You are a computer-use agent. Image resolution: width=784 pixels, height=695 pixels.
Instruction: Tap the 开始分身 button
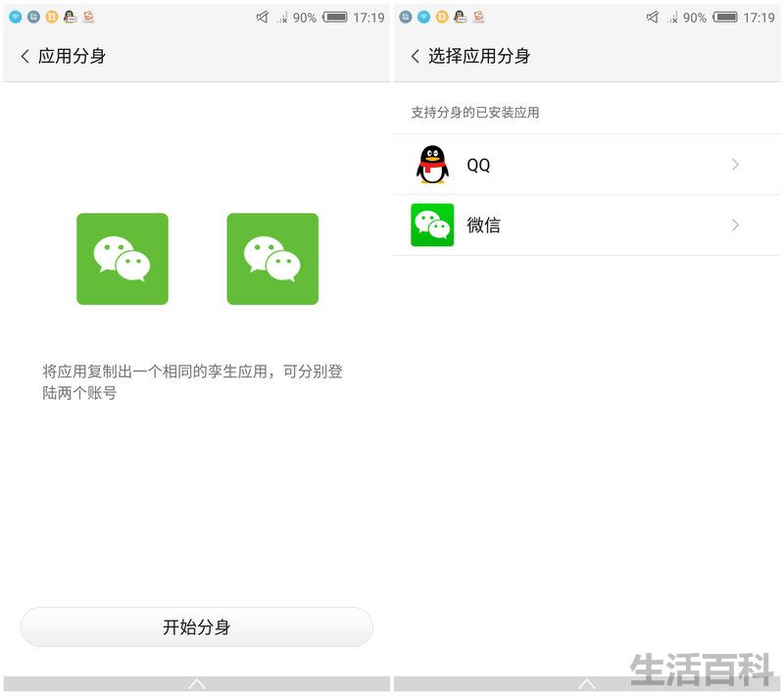[x=197, y=626]
